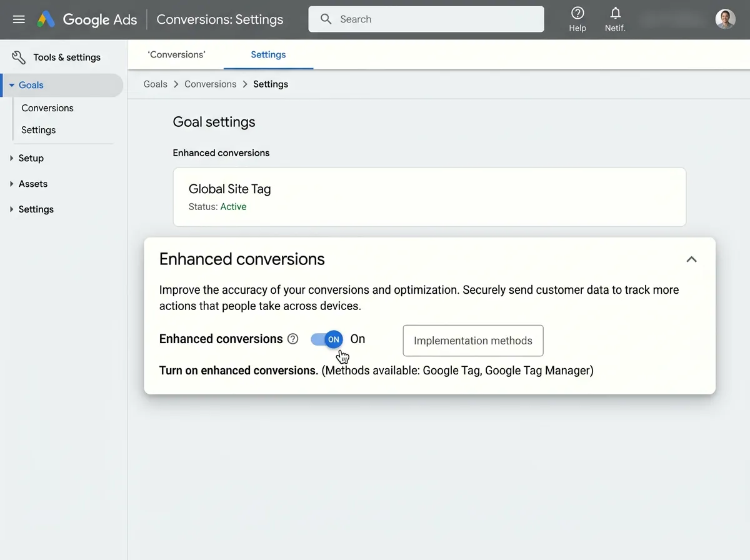
Task: Click the Google Ads logo
Action: click(x=87, y=19)
